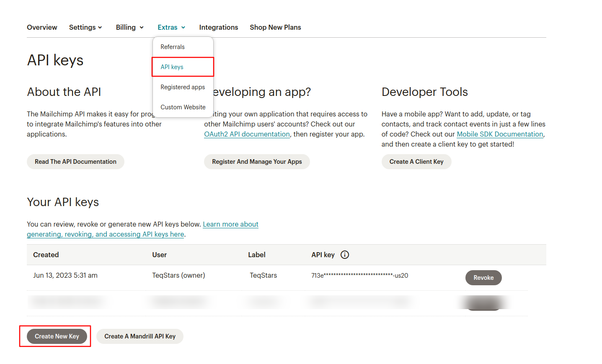Go to the Integrations tab

point(219,27)
